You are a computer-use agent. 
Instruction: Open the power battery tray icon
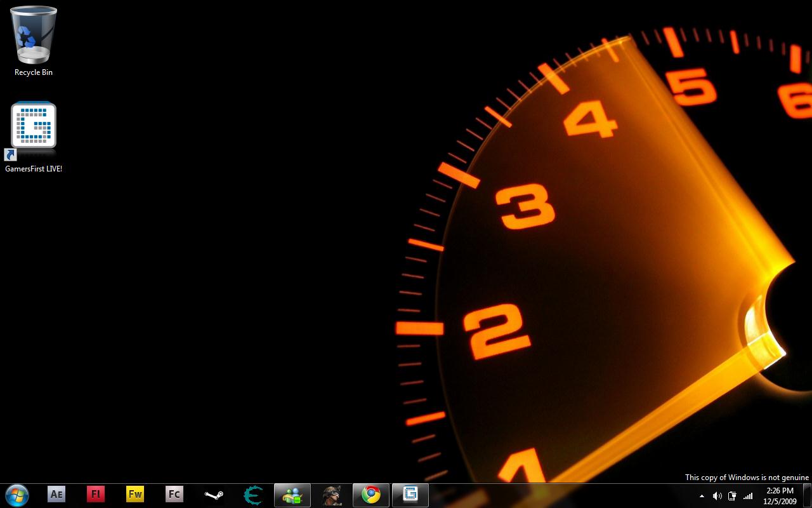pyautogui.click(x=732, y=496)
